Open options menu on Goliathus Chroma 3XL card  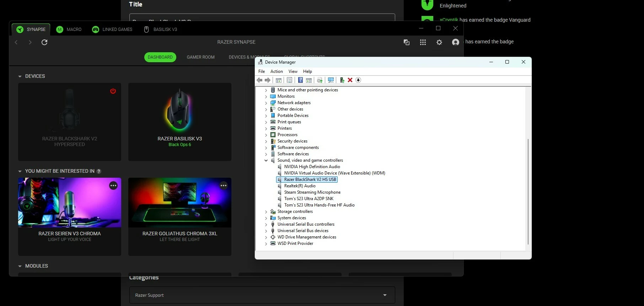(x=224, y=186)
